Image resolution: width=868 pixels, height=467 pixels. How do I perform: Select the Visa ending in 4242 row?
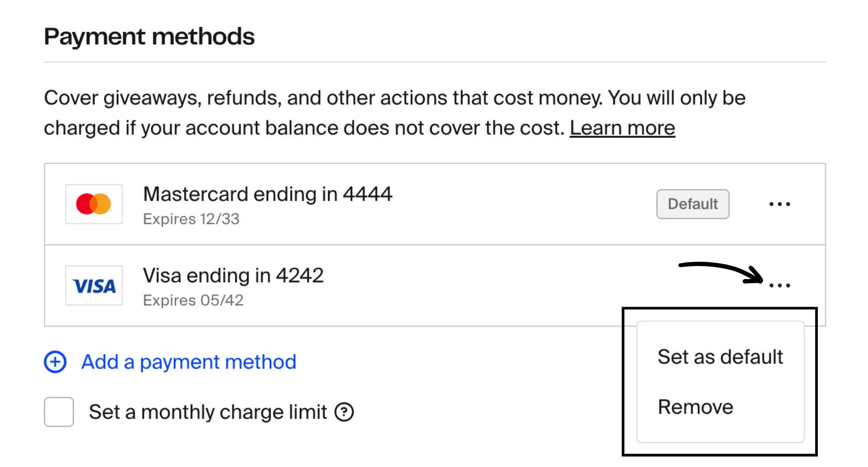coord(316,285)
